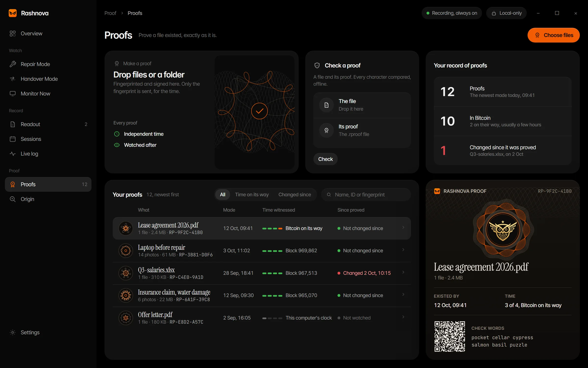Screen dimensions: 588x368
Task: Expand the Laptop before repair row chevron
Action: [x=403, y=250]
